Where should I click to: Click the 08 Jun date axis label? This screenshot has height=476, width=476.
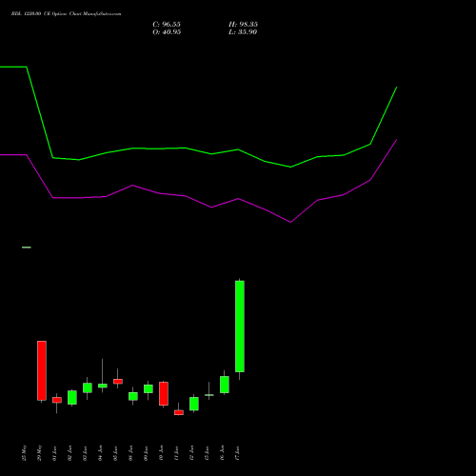pos(131,453)
